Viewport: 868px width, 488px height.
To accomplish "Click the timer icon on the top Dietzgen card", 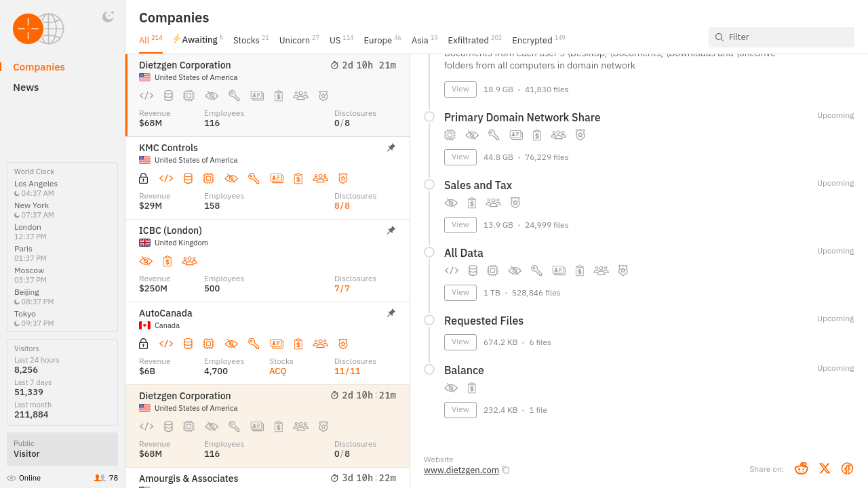I will click(334, 65).
